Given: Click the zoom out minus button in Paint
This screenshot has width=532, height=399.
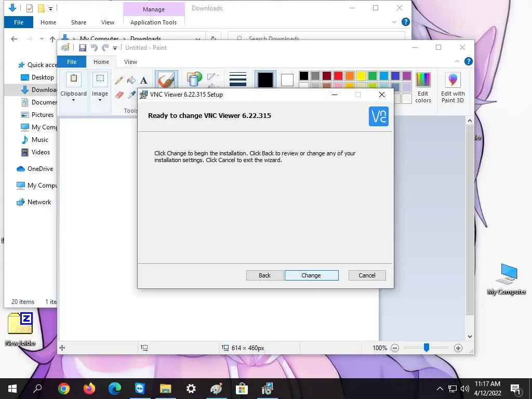Looking at the screenshot, I should (x=395, y=348).
